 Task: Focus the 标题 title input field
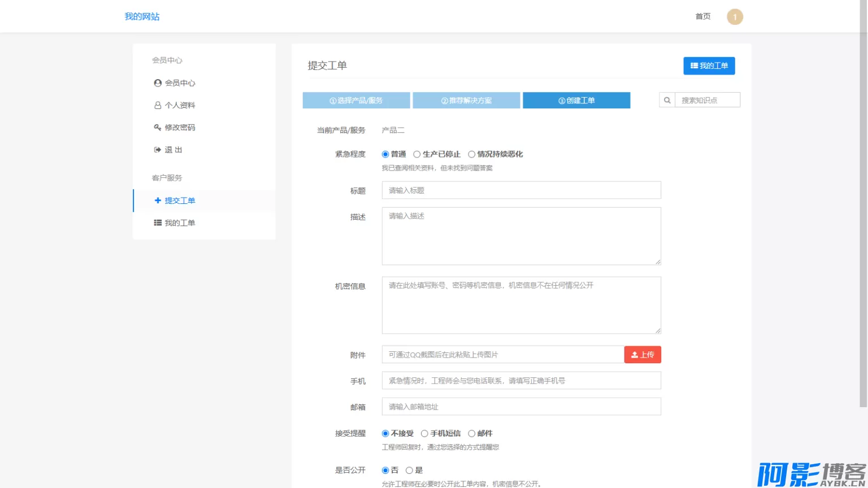coord(521,190)
